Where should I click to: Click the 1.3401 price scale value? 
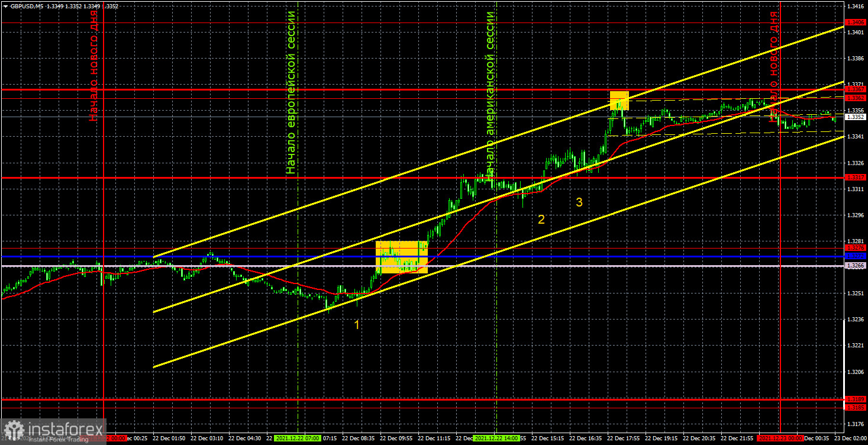(x=856, y=32)
